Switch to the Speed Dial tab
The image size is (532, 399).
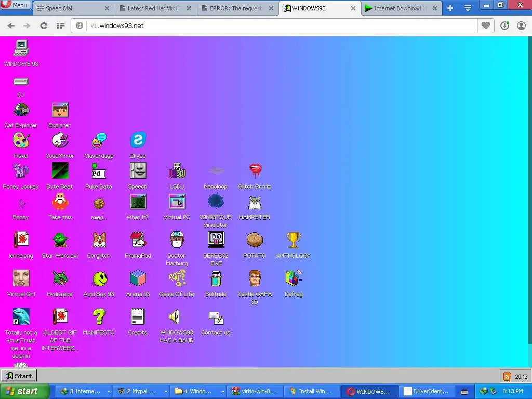[x=73, y=8]
